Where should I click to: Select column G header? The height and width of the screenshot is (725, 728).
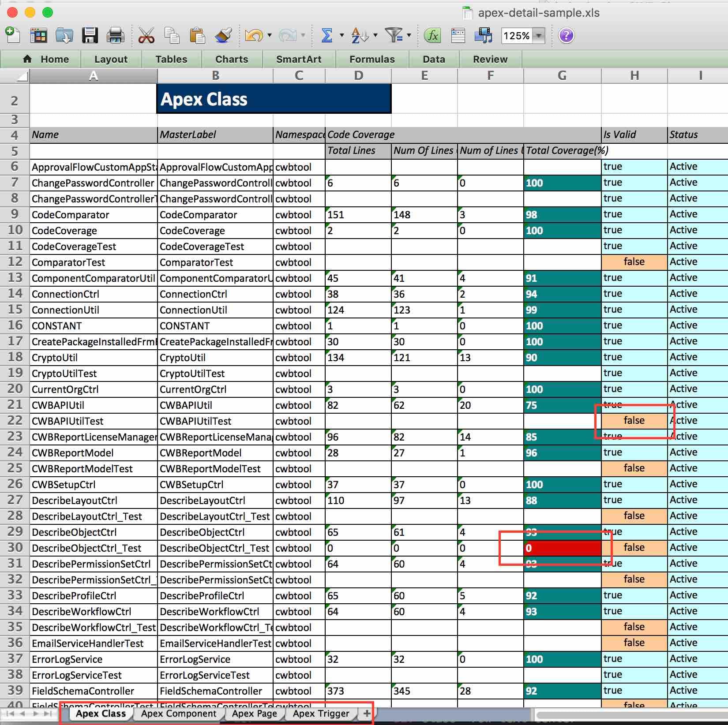[562, 76]
